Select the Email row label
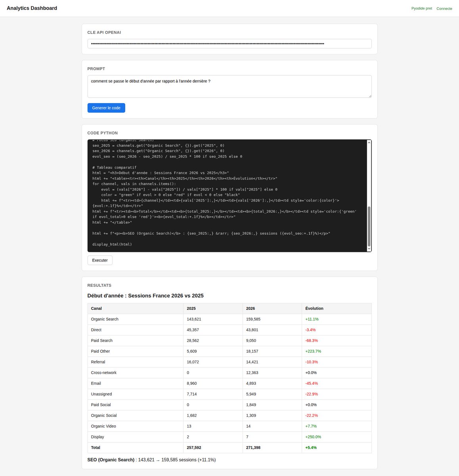Screen dimensions: 459x476 96,383
